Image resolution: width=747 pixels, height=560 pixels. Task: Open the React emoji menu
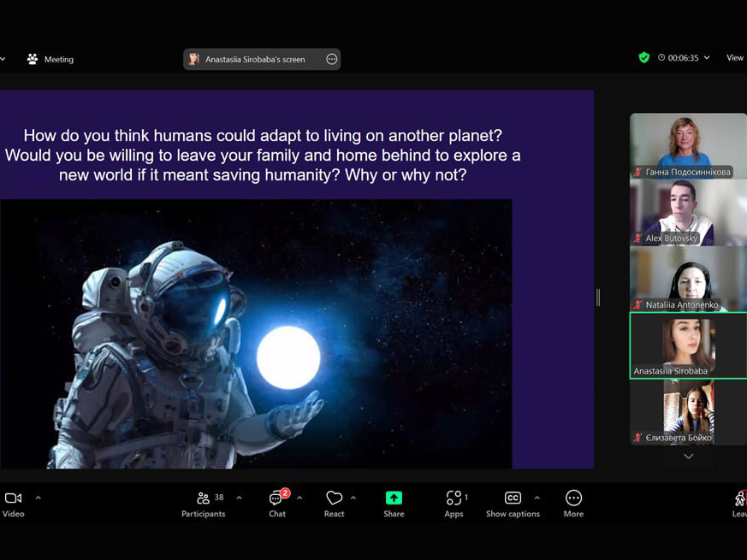334,504
